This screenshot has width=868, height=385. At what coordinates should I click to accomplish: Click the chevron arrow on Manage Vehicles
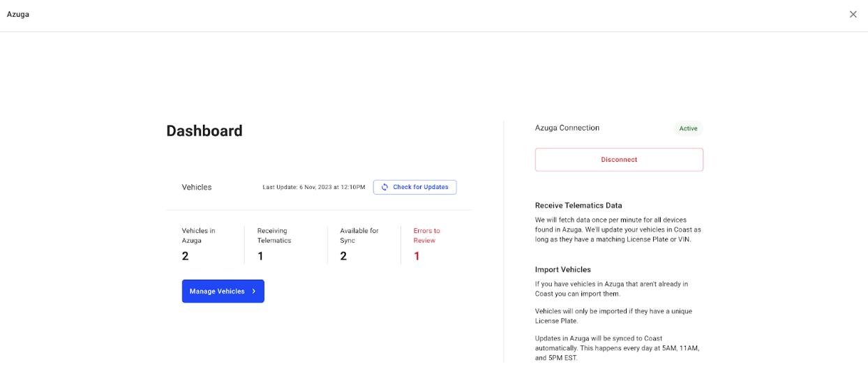pos(254,292)
